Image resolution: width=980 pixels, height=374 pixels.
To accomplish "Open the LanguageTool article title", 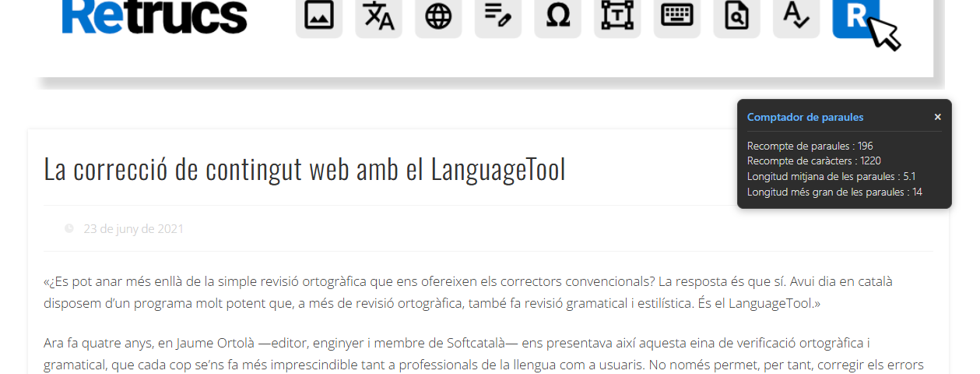I will tap(304, 169).
